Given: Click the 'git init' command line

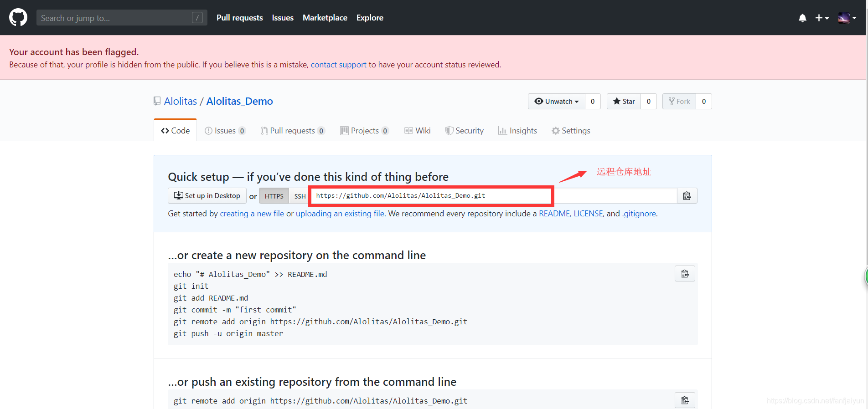Looking at the screenshot, I should point(191,286).
